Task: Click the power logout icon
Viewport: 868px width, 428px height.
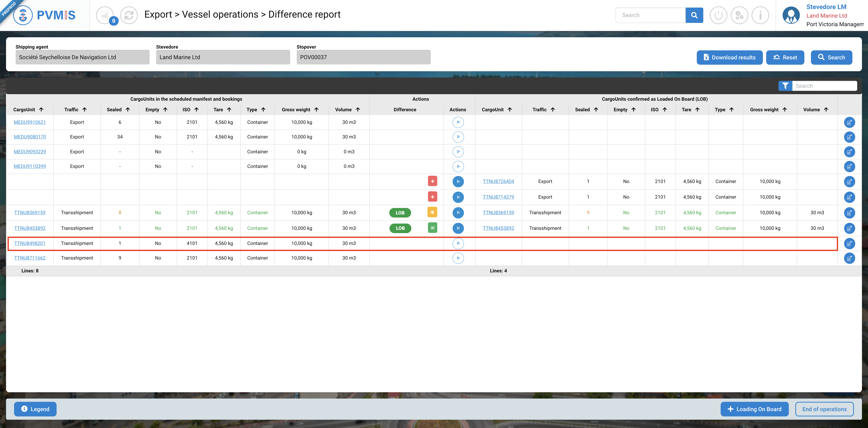Action: [x=718, y=15]
